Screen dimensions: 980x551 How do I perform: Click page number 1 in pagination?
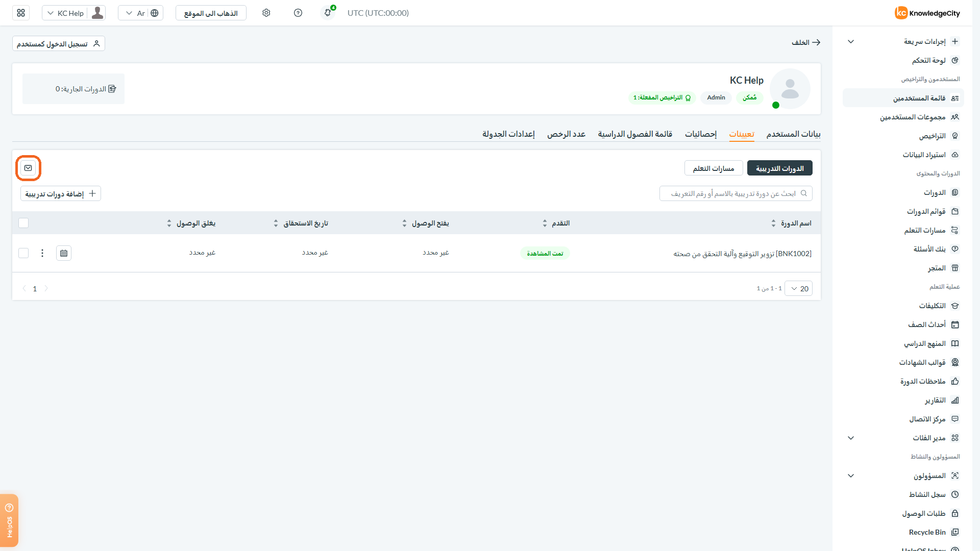coord(35,288)
